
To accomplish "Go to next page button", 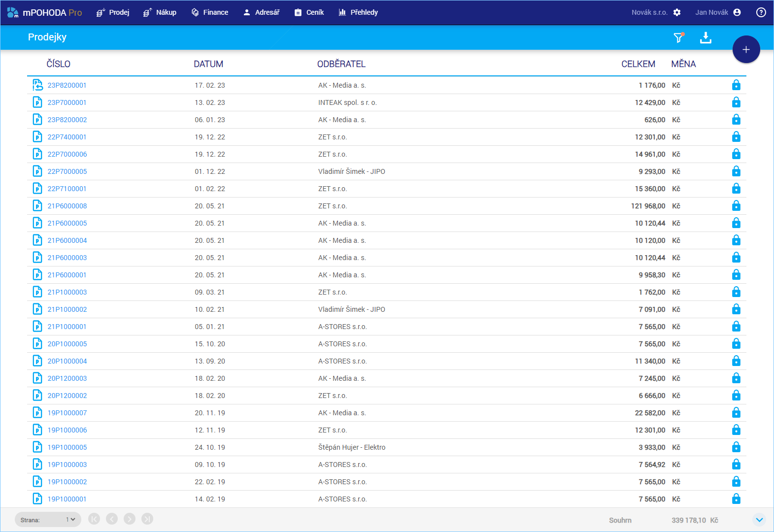I will (130, 519).
